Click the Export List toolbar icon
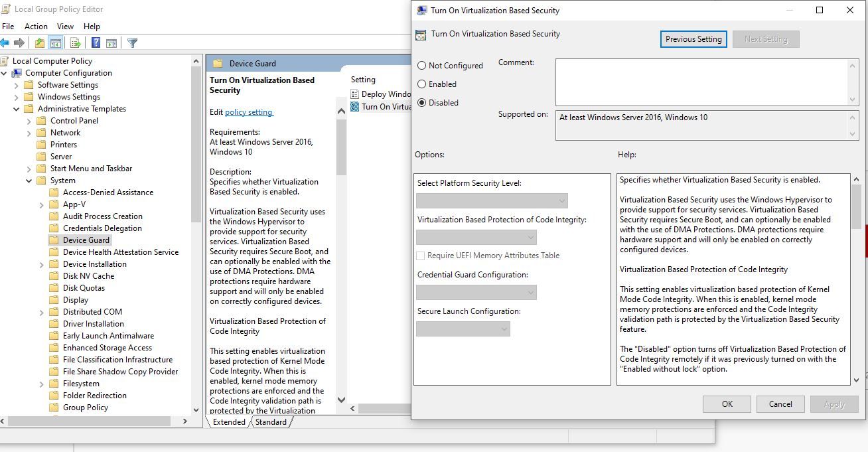868x452 pixels. pyautogui.click(x=75, y=43)
